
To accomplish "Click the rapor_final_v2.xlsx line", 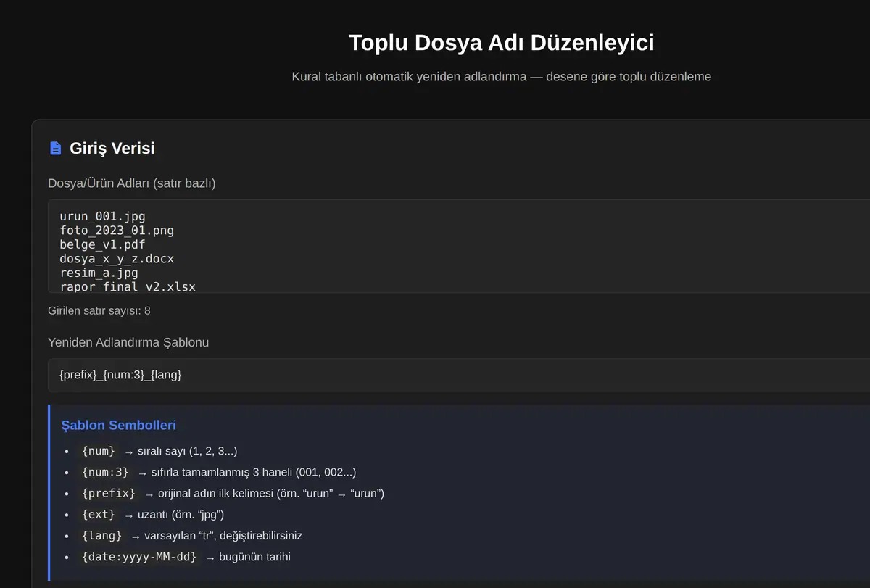I will click(x=128, y=286).
